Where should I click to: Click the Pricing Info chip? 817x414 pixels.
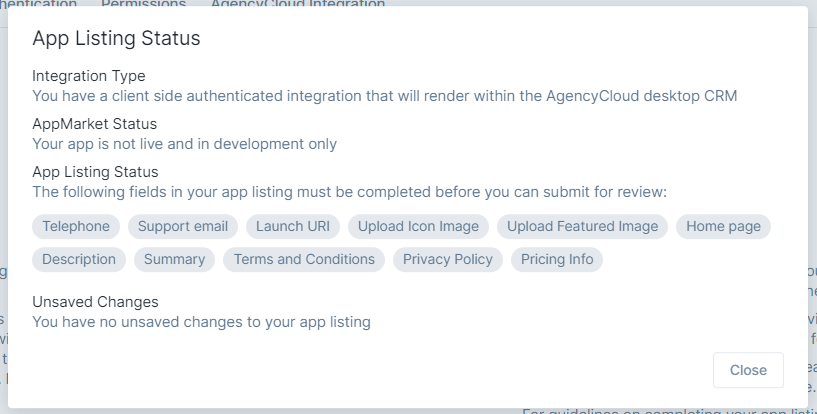tap(556, 259)
